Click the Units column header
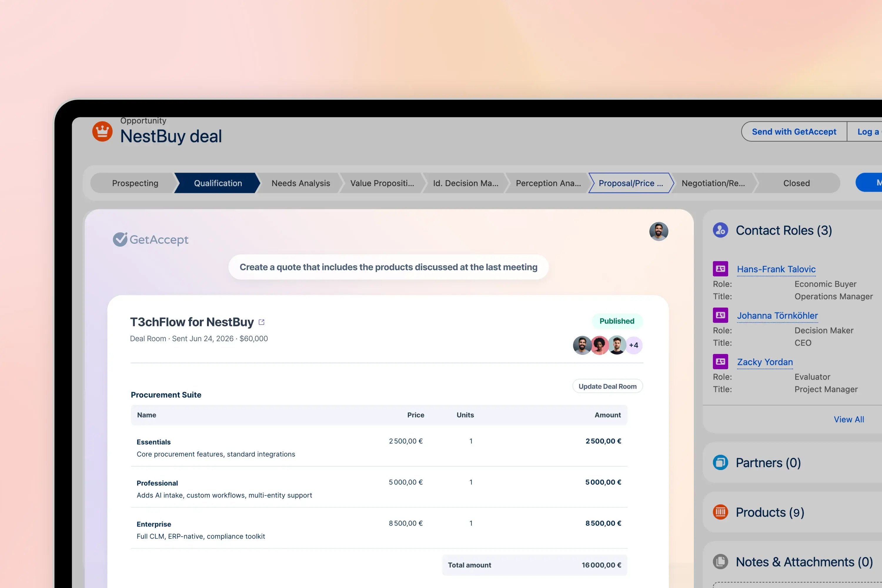 [465, 415]
